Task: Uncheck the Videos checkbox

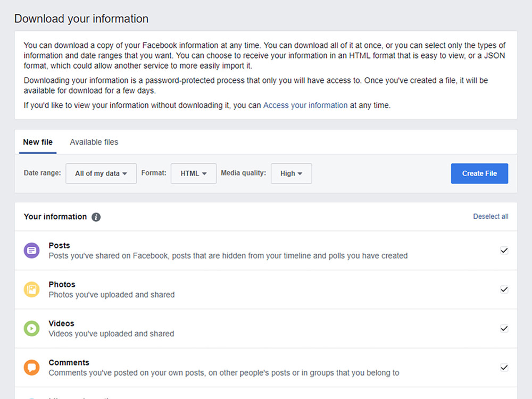Action: pos(504,328)
